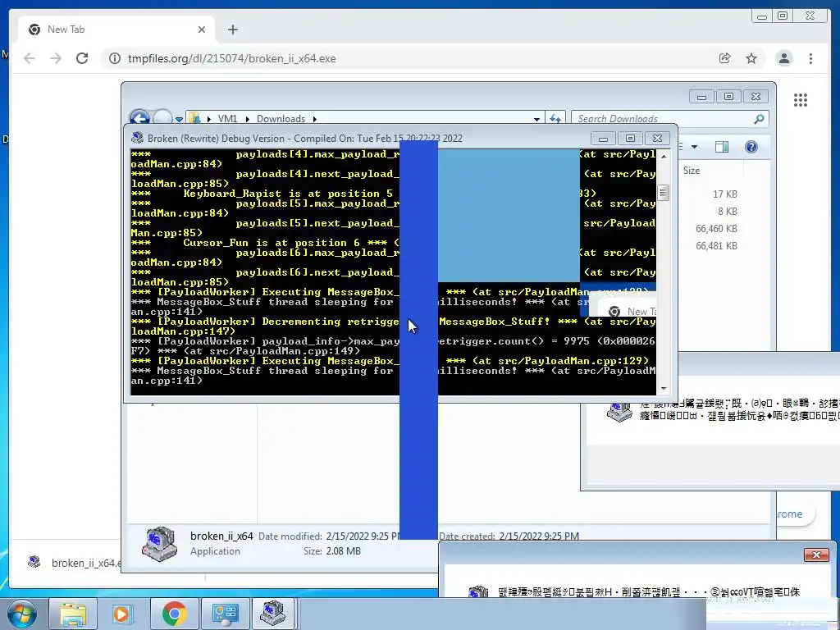
Task: Close the garbled message box at bottom
Action: [x=816, y=555]
